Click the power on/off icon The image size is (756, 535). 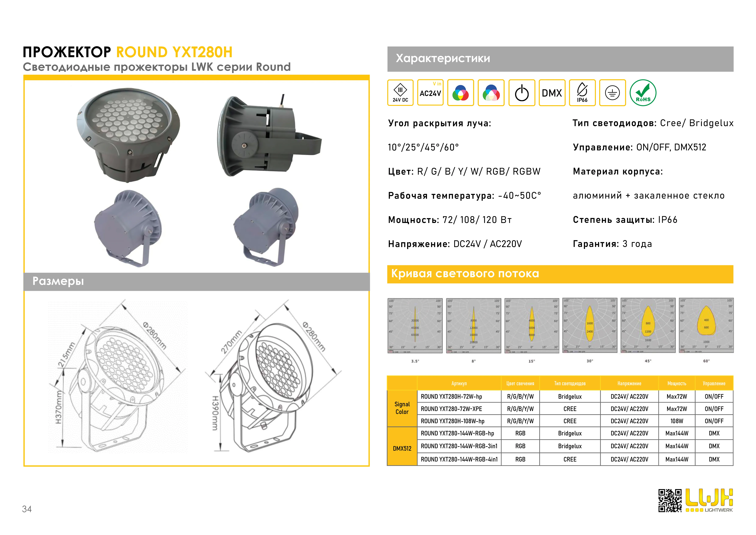tap(522, 93)
